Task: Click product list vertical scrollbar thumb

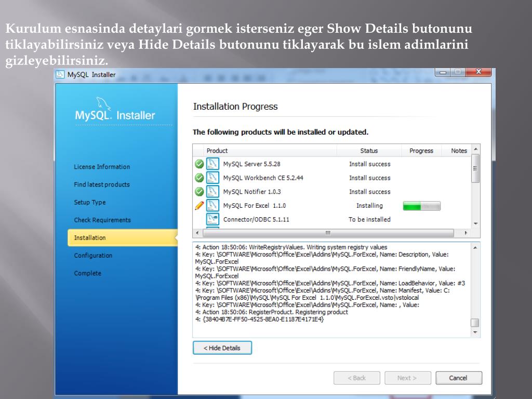Action: [476, 168]
